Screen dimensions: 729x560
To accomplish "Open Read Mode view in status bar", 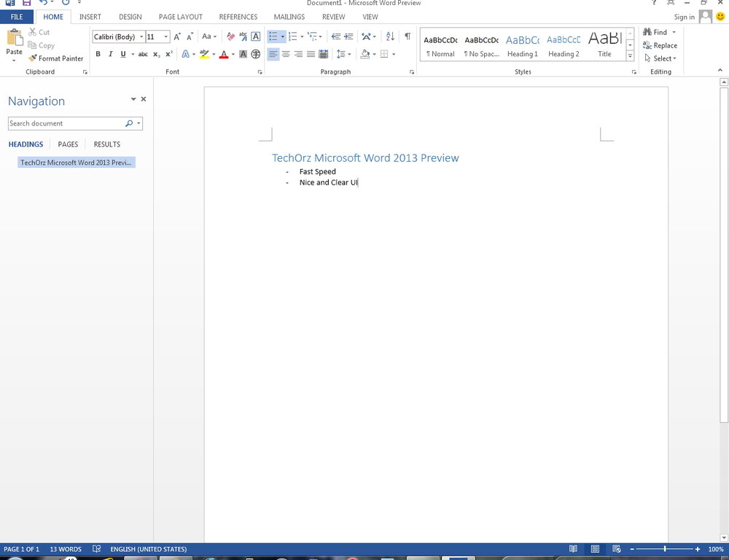I will point(573,549).
